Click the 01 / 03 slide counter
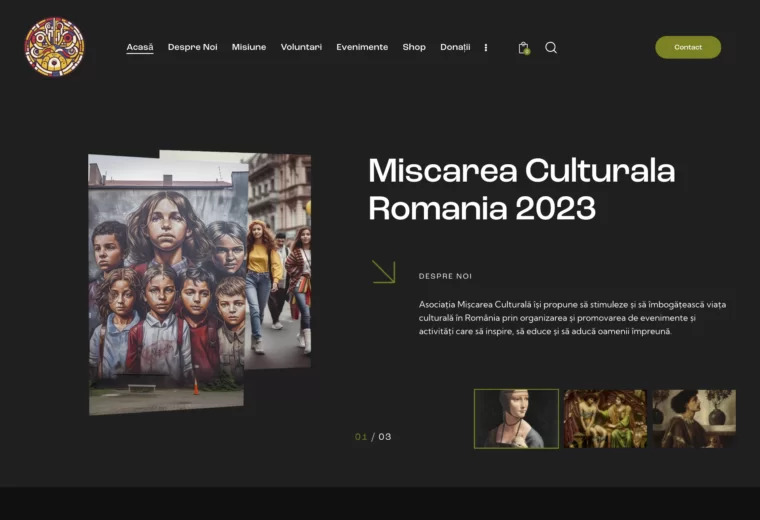Image resolution: width=760 pixels, height=520 pixels. 373,437
